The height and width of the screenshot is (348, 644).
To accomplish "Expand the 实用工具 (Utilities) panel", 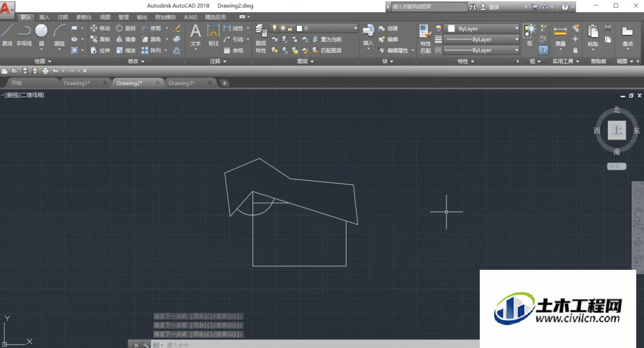I will click(566, 61).
